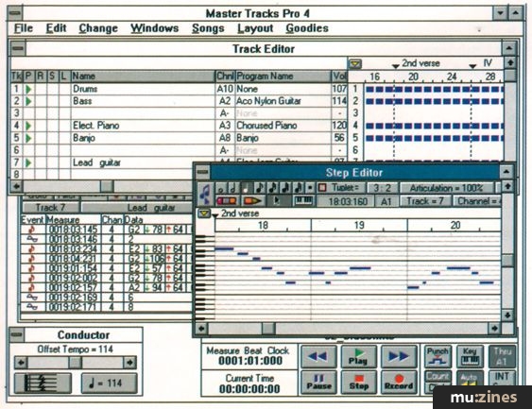Click the Key keyboard button in transport
The image size is (532, 409).
click(x=470, y=356)
